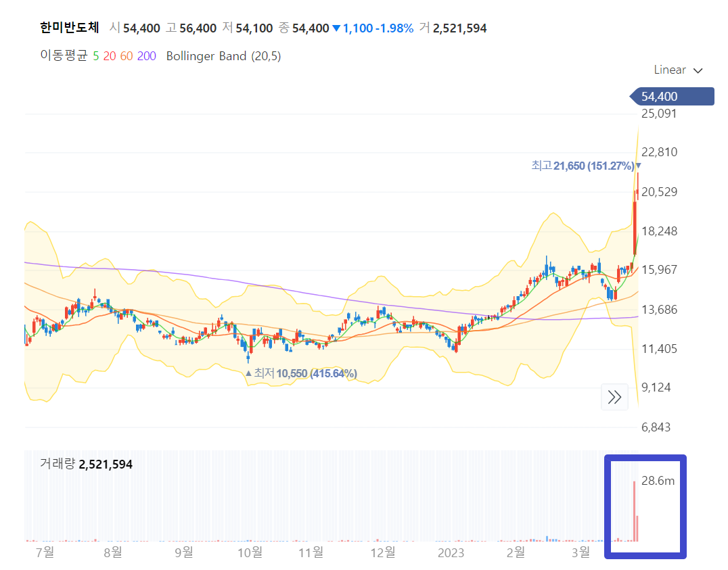Image resolution: width=728 pixels, height=570 pixels.
Task: Click the 25,091 price axis label
Action: 659,114
